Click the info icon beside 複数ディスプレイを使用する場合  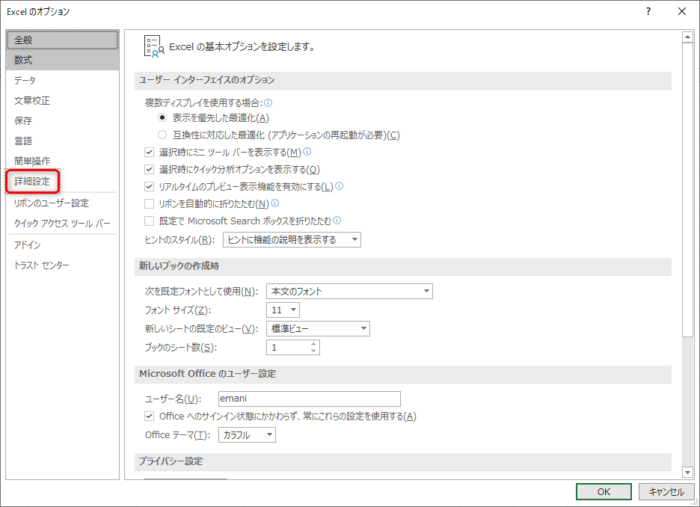[268, 102]
